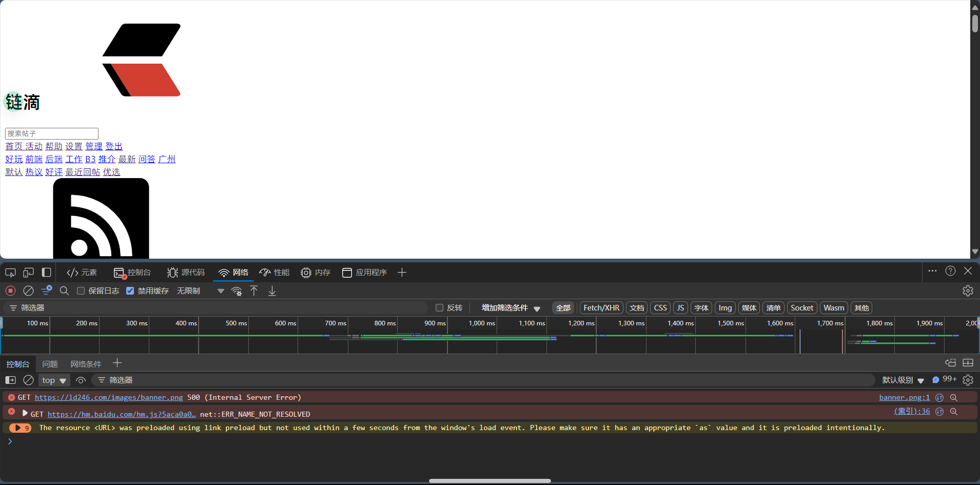Open the banner.png error URL link

tap(109, 398)
